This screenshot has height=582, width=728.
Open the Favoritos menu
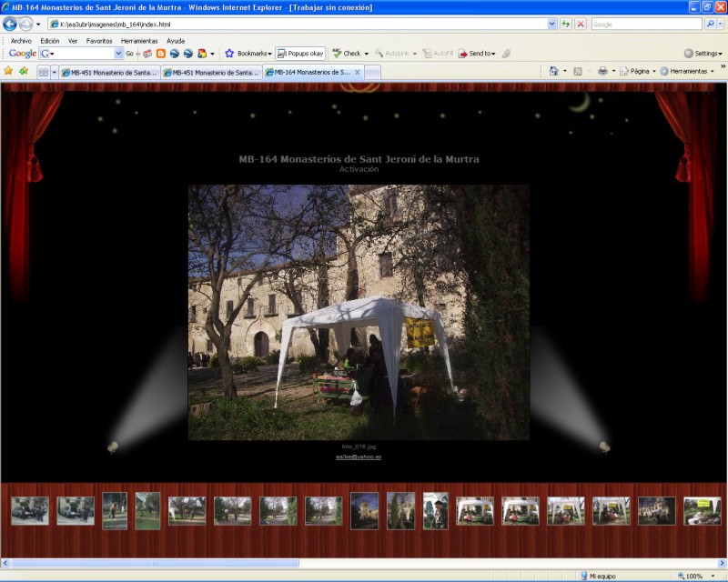(99, 41)
